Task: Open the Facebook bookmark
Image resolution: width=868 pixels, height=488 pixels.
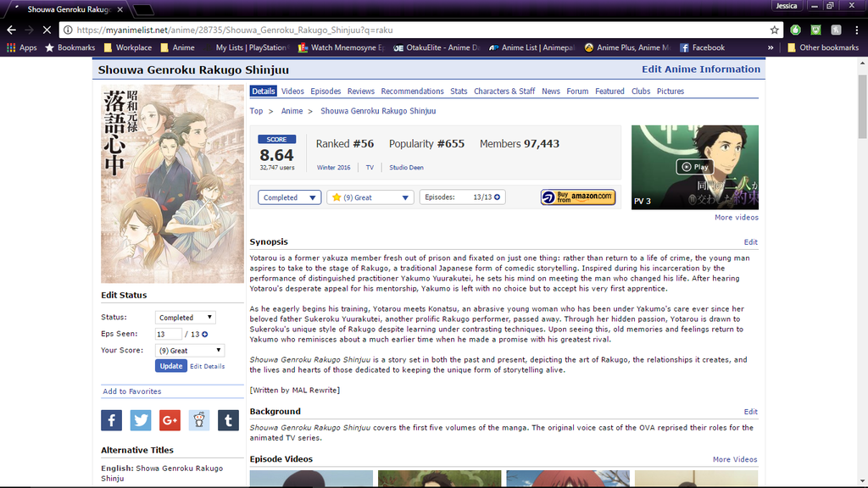Action: [702, 47]
